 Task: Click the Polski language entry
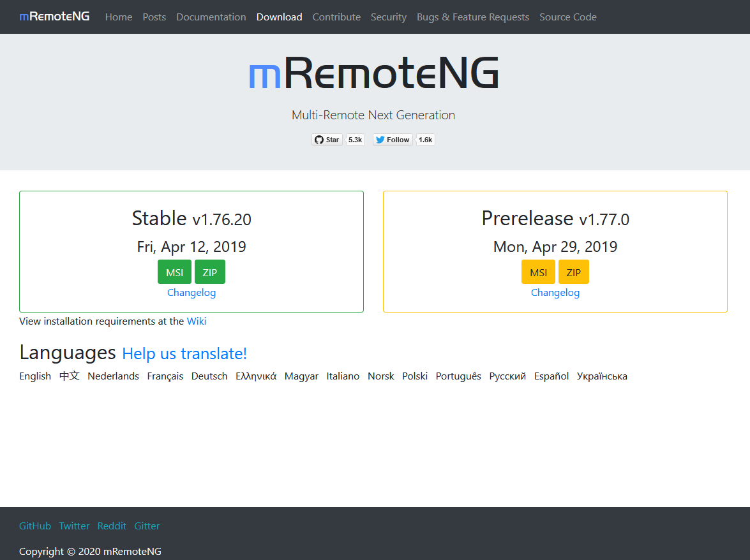coord(415,376)
